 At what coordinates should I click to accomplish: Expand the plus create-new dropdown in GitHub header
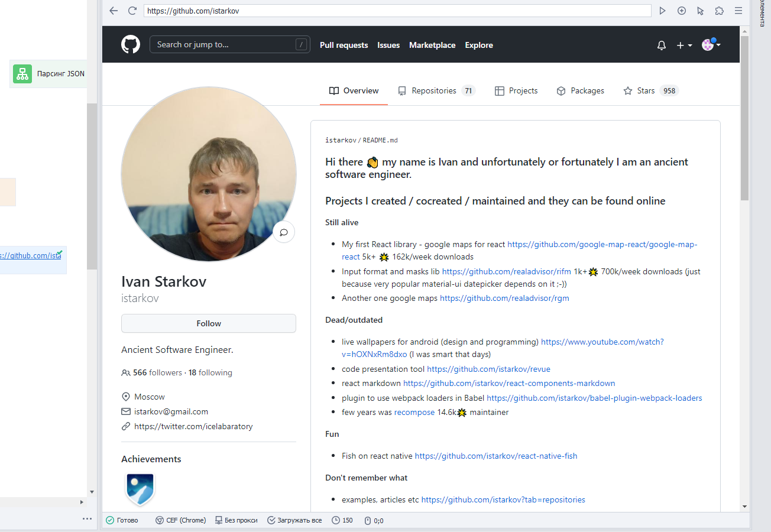(x=684, y=46)
